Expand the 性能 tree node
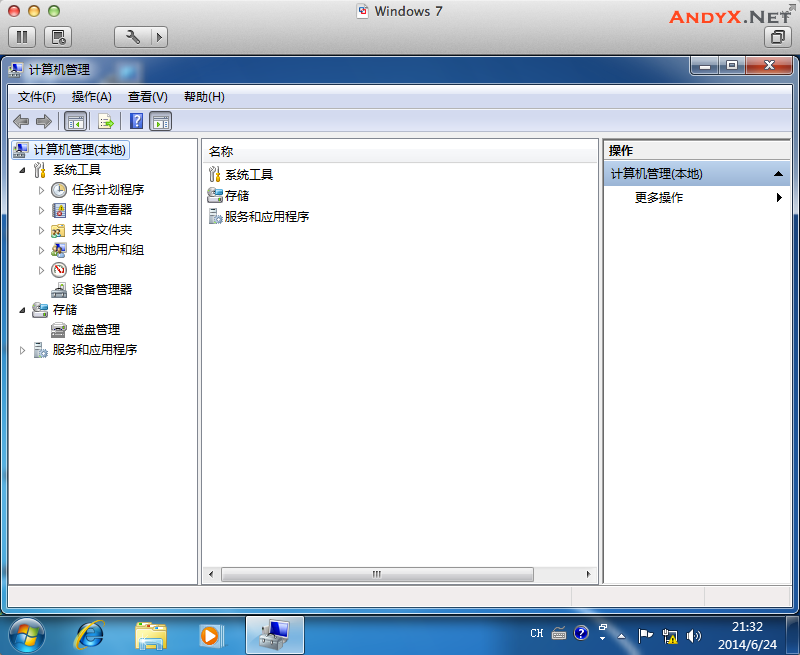 [41, 270]
